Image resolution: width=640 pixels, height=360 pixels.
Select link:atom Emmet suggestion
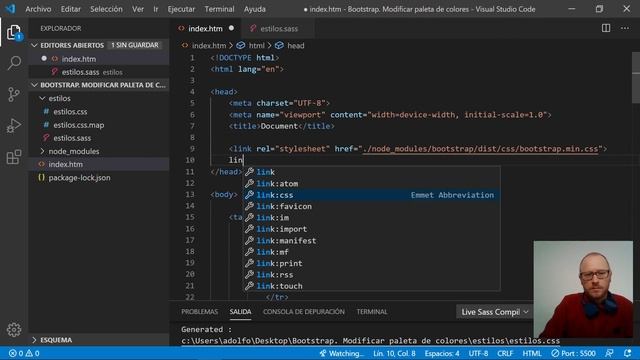[x=371, y=184]
